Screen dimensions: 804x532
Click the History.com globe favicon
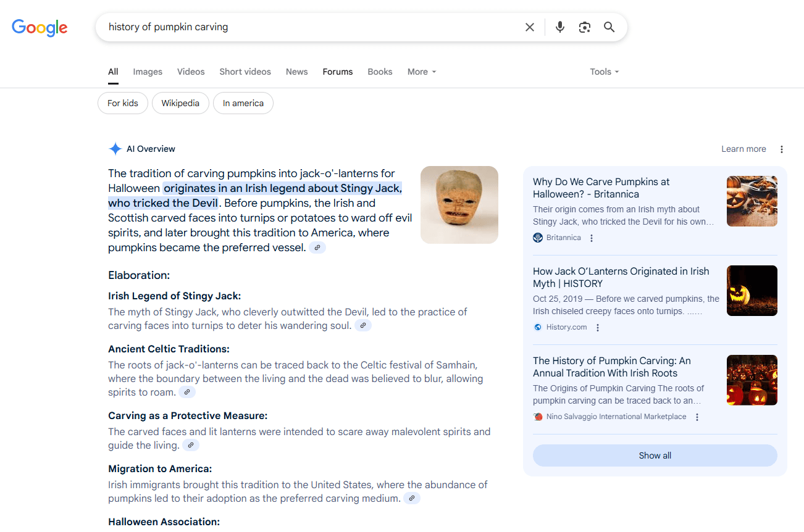pos(538,327)
